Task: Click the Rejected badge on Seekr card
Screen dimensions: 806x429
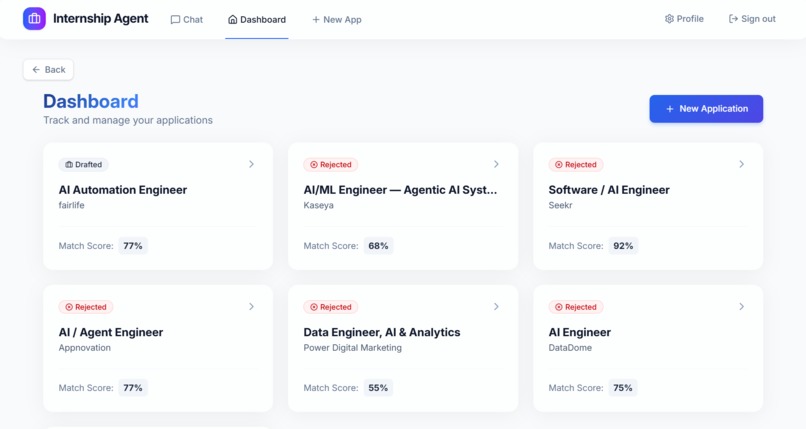Action: click(576, 164)
